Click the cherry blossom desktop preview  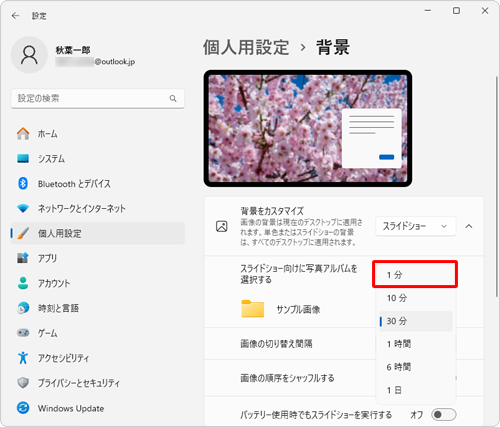(x=308, y=128)
